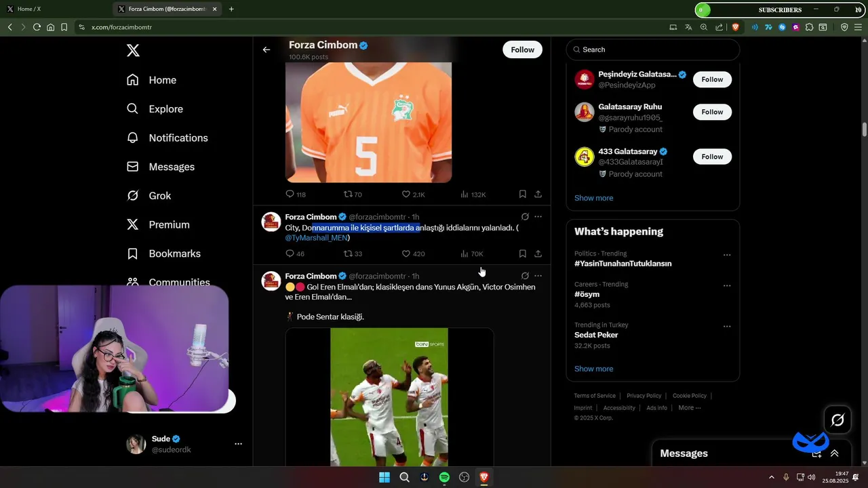Bookmark the jersey image post
Image resolution: width=868 pixels, height=488 pixels.
(x=522, y=195)
